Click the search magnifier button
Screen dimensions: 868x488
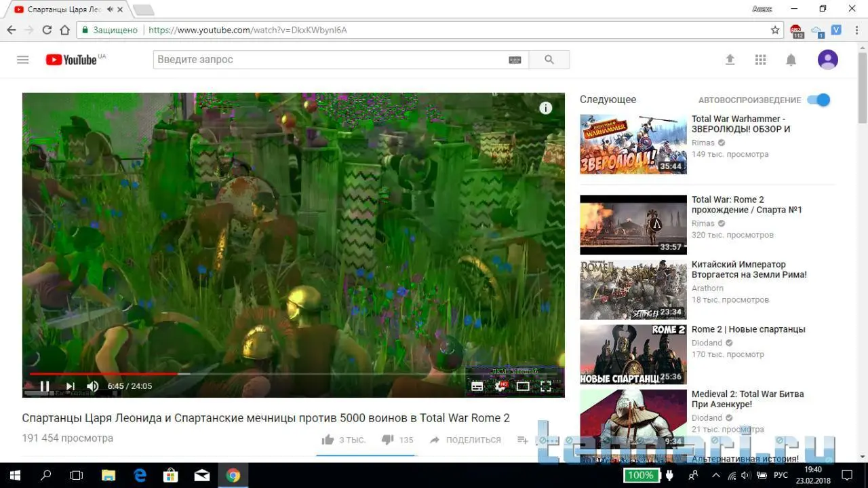[549, 60]
